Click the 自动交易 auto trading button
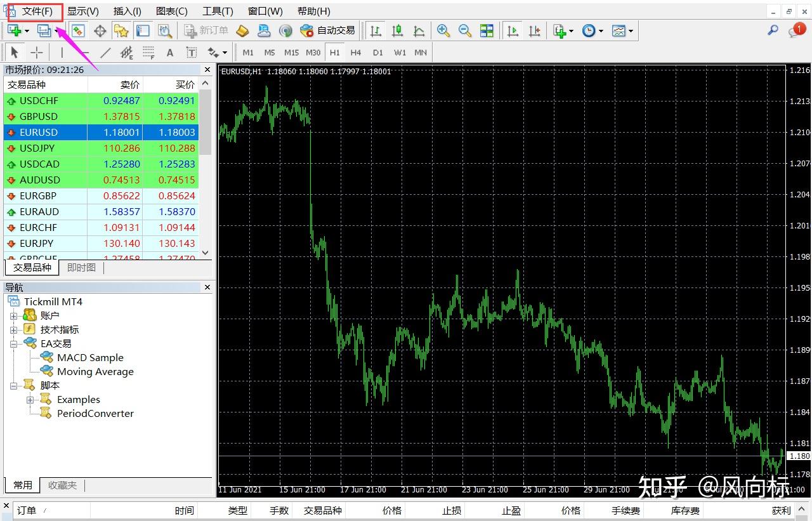The height and width of the screenshot is (521, 812). (327, 30)
